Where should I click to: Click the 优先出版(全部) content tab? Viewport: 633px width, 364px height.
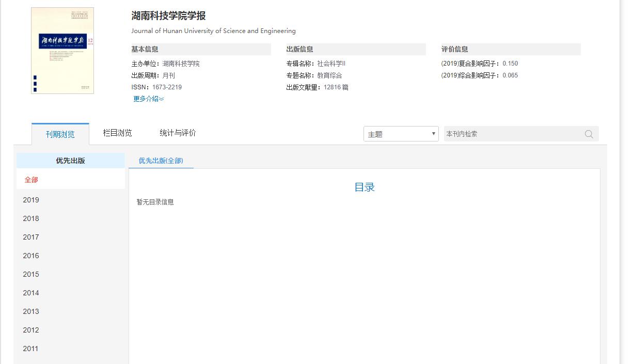click(161, 161)
